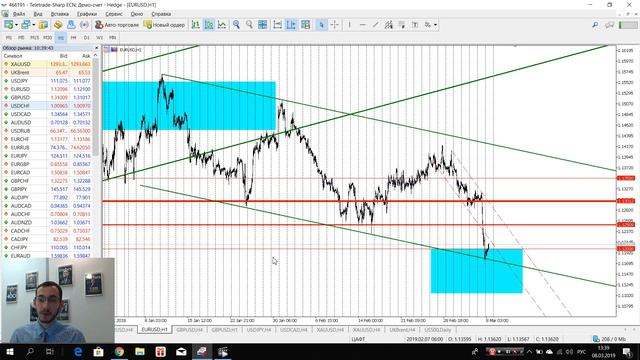Toggle the Strategy Tester icon
This screenshot has height=360, width=640.
tap(84, 25)
